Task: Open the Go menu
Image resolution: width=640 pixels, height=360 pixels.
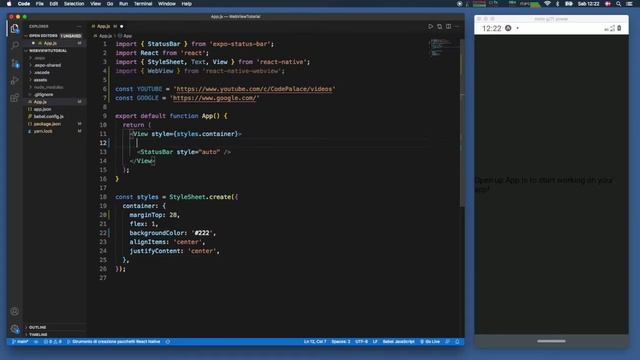Action: pyautogui.click(x=110, y=4)
